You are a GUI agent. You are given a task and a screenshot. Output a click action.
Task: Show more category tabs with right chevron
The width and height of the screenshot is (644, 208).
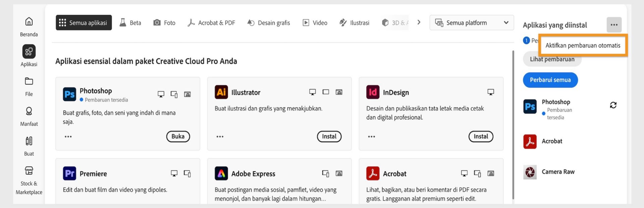(x=419, y=22)
